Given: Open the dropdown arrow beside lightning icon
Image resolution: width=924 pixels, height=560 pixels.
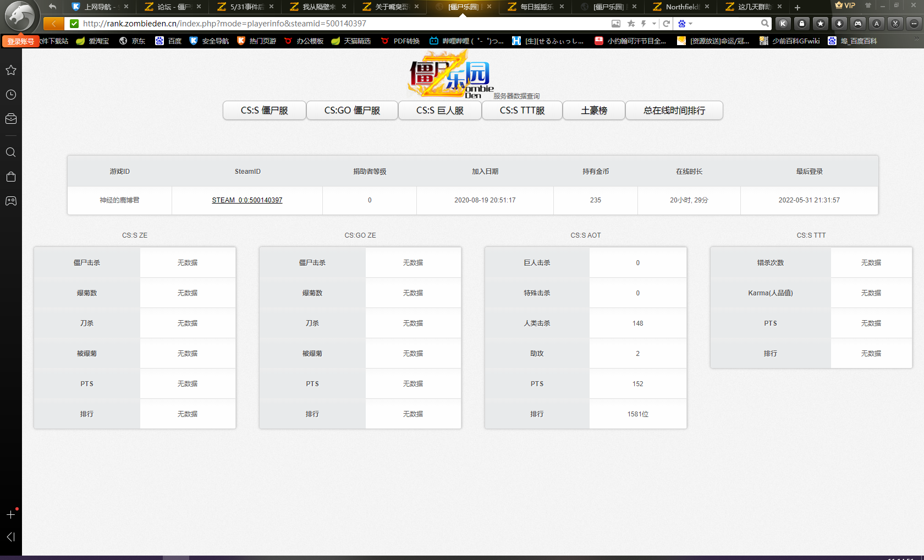Looking at the screenshot, I should pos(654,24).
